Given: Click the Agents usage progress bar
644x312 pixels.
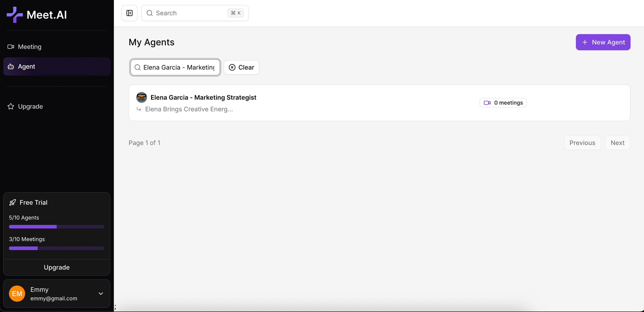Looking at the screenshot, I should 56,227.
